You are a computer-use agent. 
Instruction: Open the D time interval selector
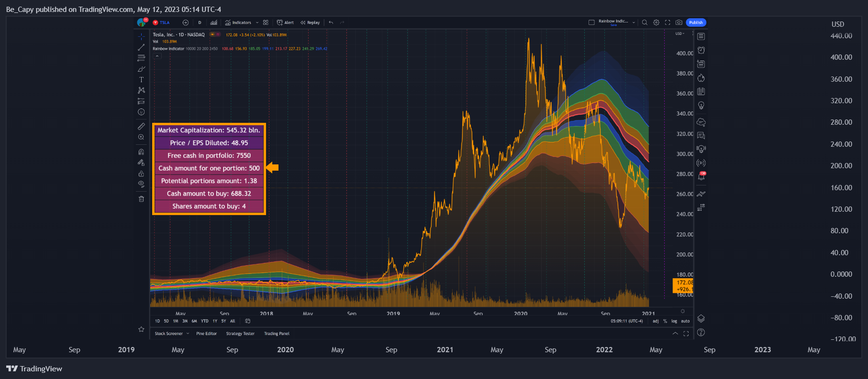(200, 22)
